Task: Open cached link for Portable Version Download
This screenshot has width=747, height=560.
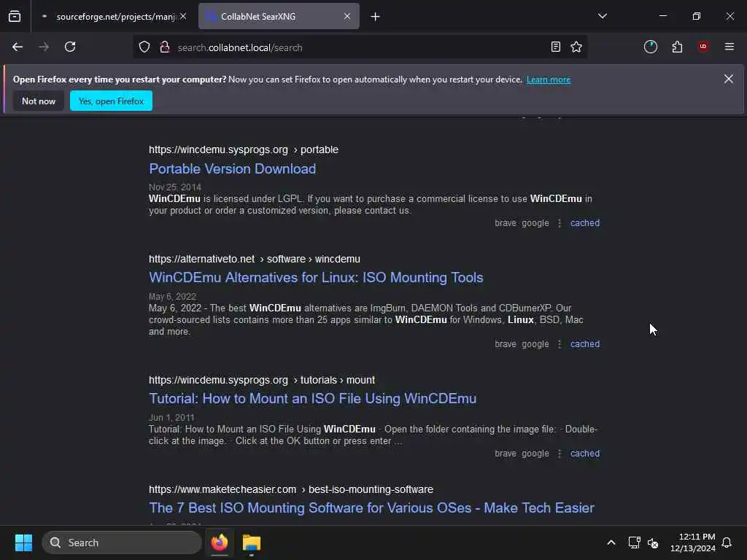Action: pos(585,223)
